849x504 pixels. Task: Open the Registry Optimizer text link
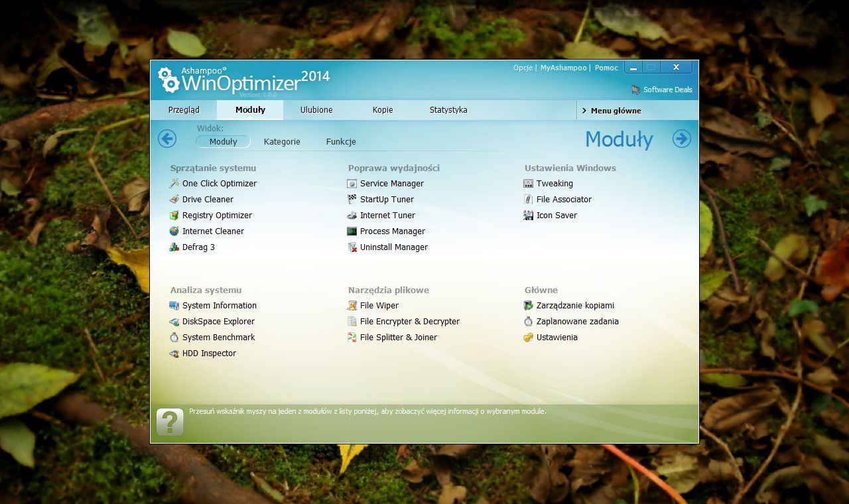pyautogui.click(x=218, y=216)
